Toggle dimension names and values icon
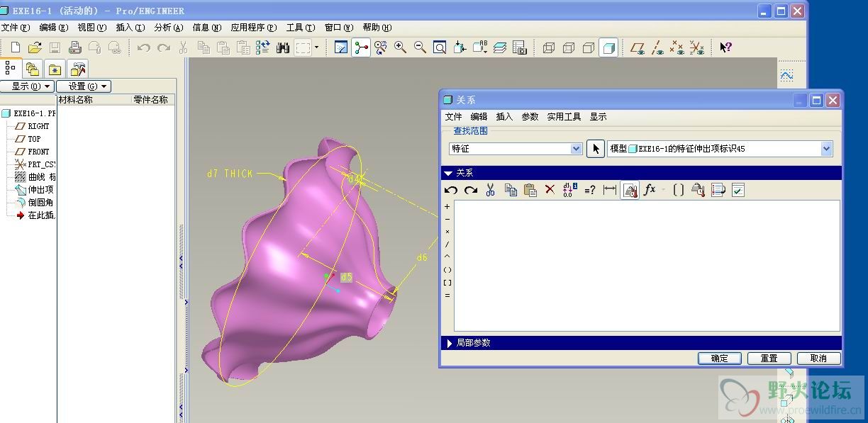 569,190
